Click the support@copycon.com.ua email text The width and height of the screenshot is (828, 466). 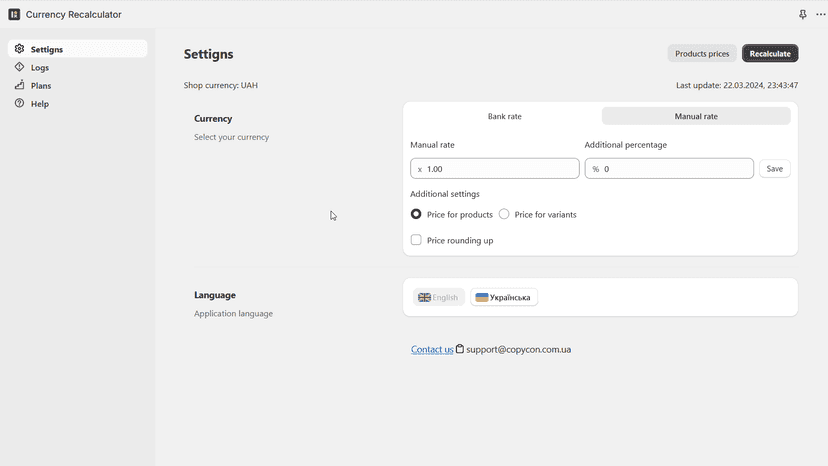pyautogui.click(x=518, y=349)
